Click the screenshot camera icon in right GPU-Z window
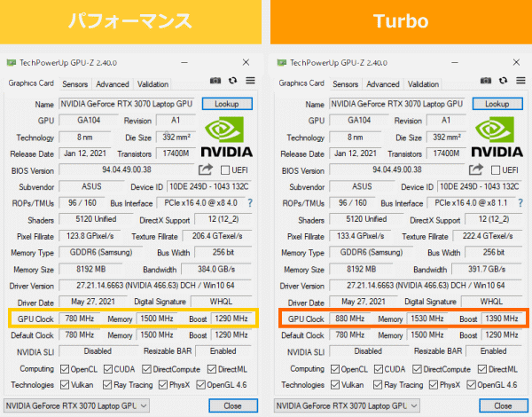Screen dimensions: 532x417 click(x=486, y=81)
